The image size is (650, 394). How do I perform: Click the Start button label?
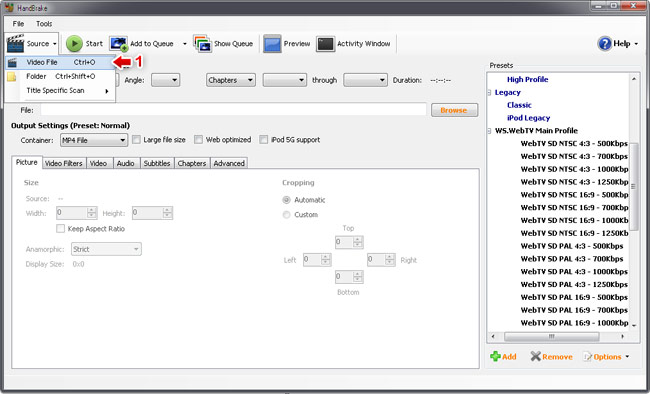[94, 44]
